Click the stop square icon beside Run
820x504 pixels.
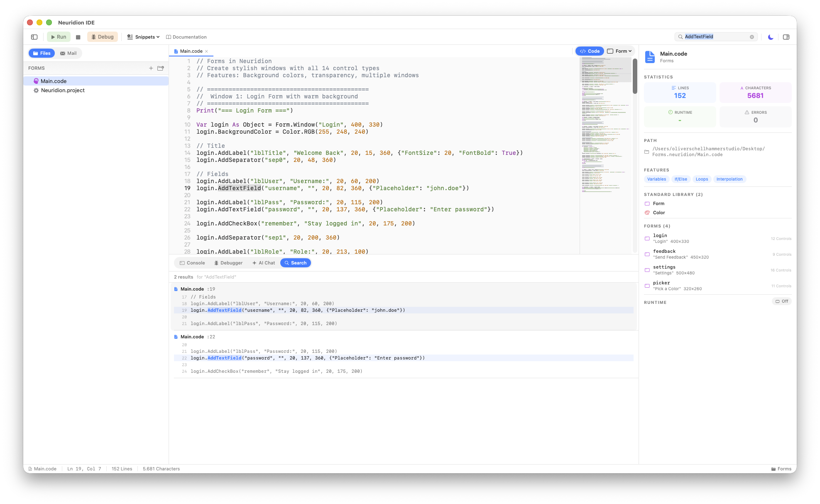[78, 37]
